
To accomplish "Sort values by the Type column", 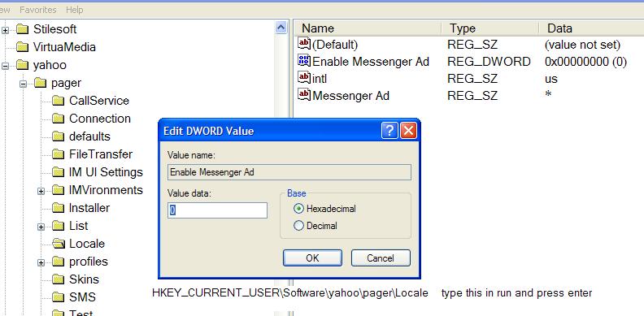I will (x=490, y=28).
